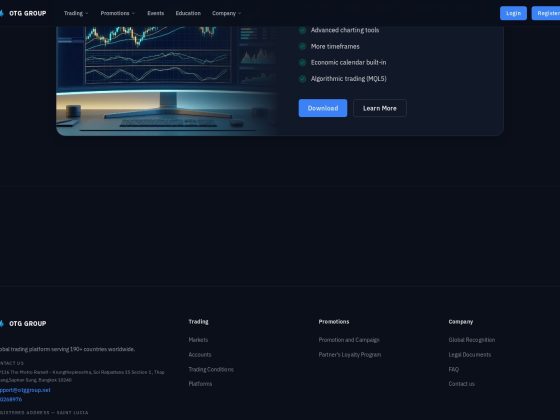Viewport: 560px width, 420px height.
Task: Click checkmark beside Algorithmic trading (MQL5)
Action: point(302,79)
